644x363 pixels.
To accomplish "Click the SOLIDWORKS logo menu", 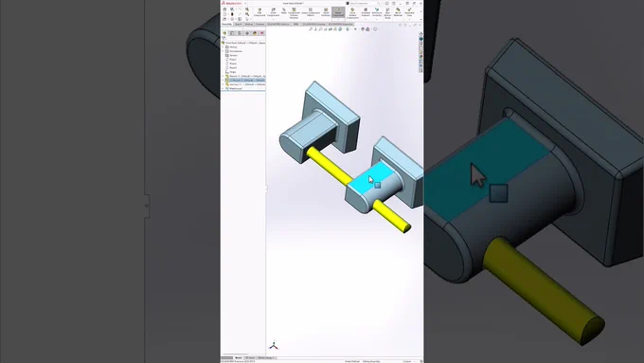I will point(232,3).
